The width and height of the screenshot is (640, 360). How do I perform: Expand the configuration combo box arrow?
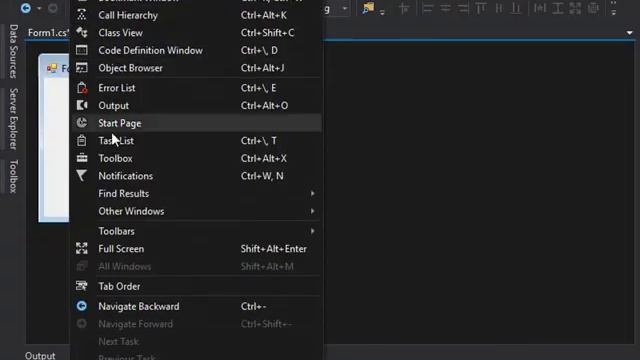pos(344,9)
